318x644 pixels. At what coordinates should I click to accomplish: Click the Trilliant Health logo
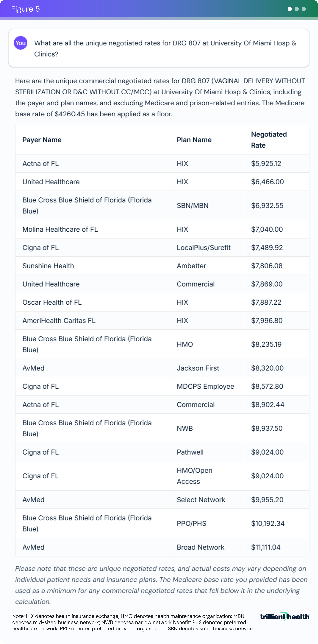(285, 617)
